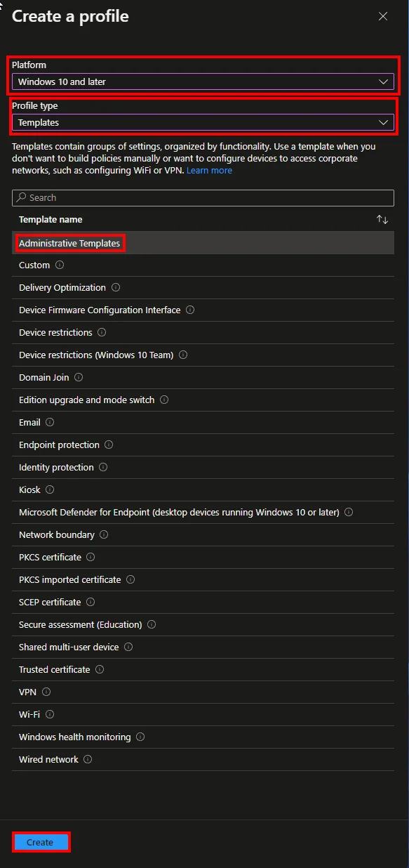Show info for Device Firmware Configuration Interface
The width and height of the screenshot is (409, 868).
tap(190, 310)
